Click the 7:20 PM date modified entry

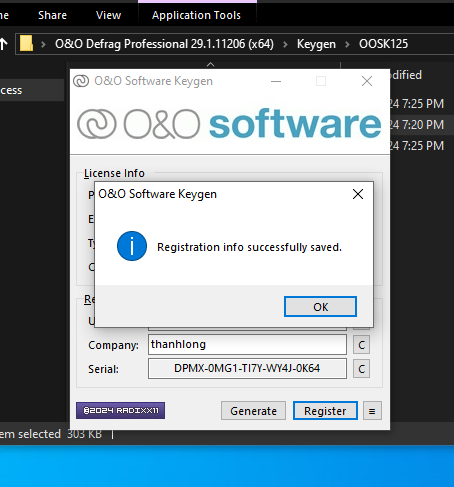coord(417,125)
